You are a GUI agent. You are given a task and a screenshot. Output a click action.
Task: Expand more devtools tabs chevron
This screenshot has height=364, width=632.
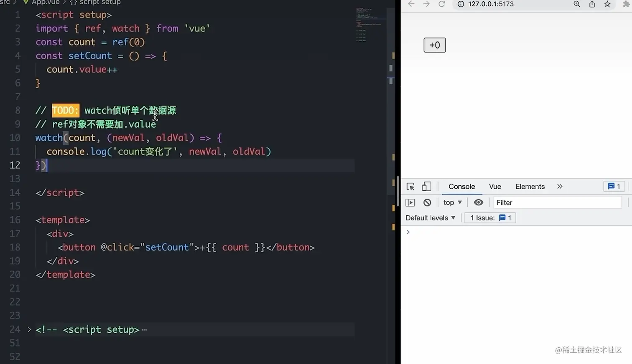560,187
